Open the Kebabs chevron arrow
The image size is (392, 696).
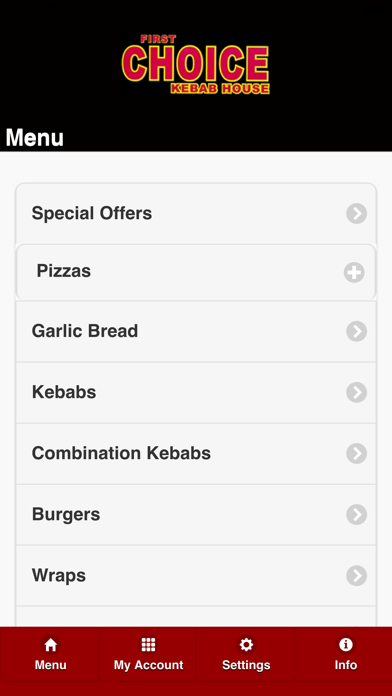tap(356, 392)
